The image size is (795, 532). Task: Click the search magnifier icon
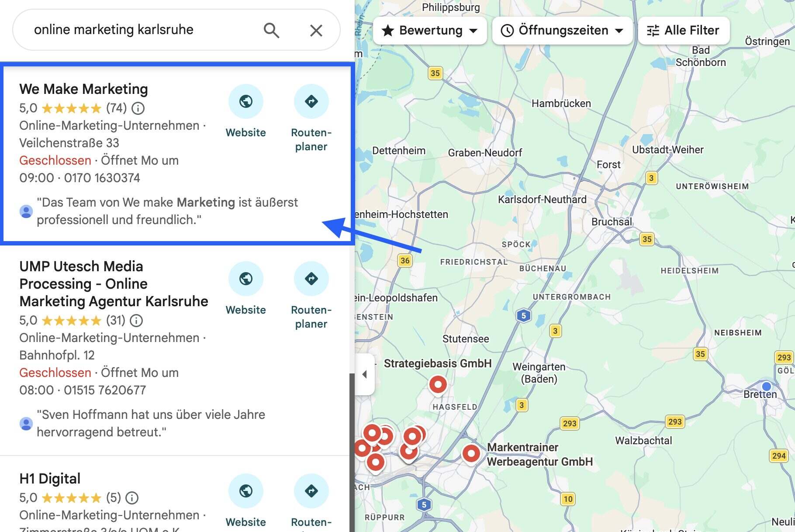(271, 30)
